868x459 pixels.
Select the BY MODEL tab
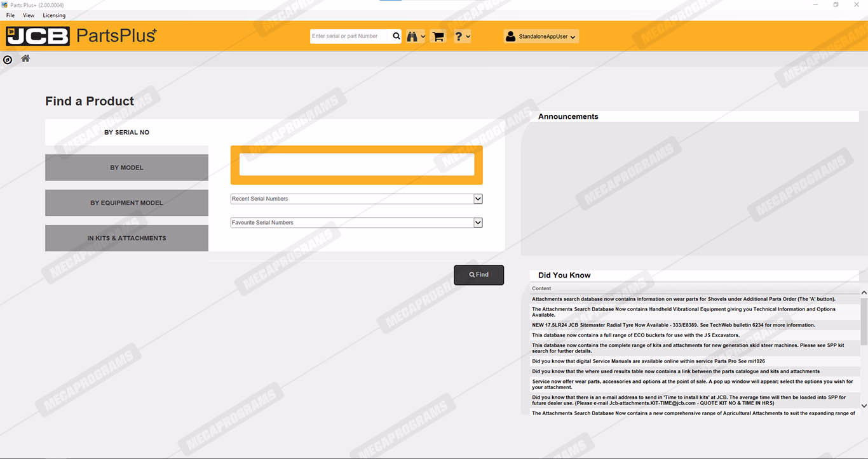click(126, 168)
